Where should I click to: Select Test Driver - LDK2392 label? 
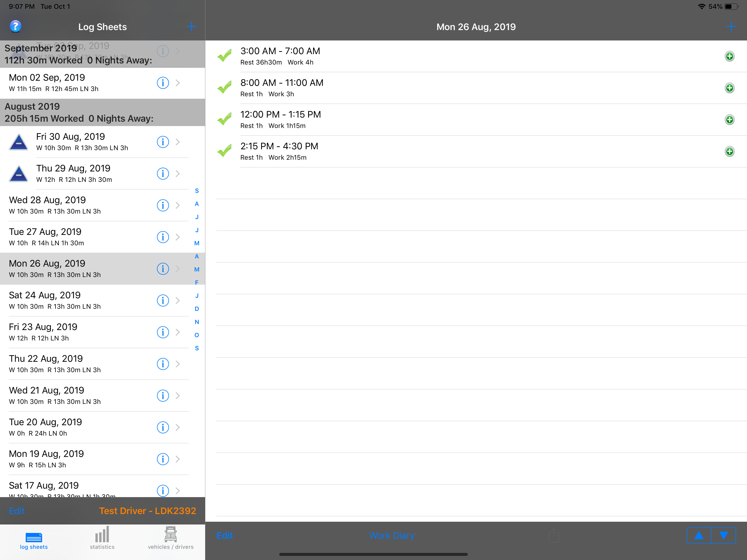pyautogui.click(x=148, y=511)
